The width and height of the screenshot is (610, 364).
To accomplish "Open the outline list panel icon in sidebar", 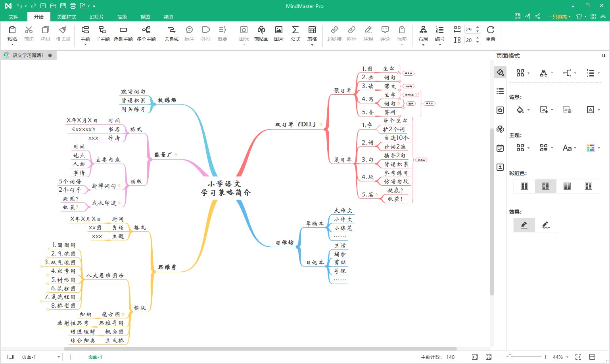I will (x=500, y=91).
